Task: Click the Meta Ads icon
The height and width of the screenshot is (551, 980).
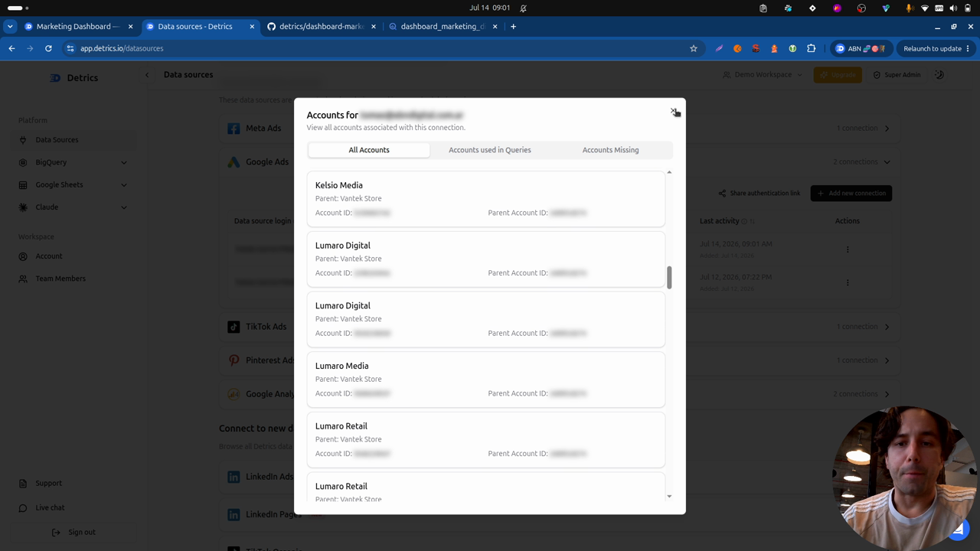Action: (x=234, y=129)
